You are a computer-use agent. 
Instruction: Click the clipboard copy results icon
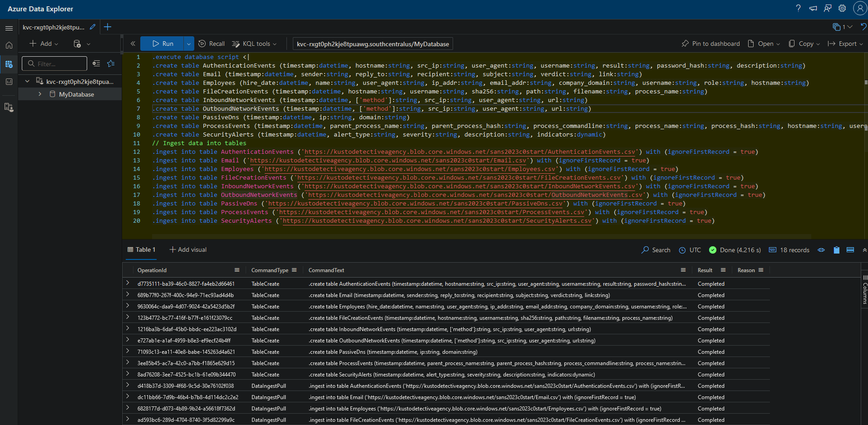(x=836, y=250)
